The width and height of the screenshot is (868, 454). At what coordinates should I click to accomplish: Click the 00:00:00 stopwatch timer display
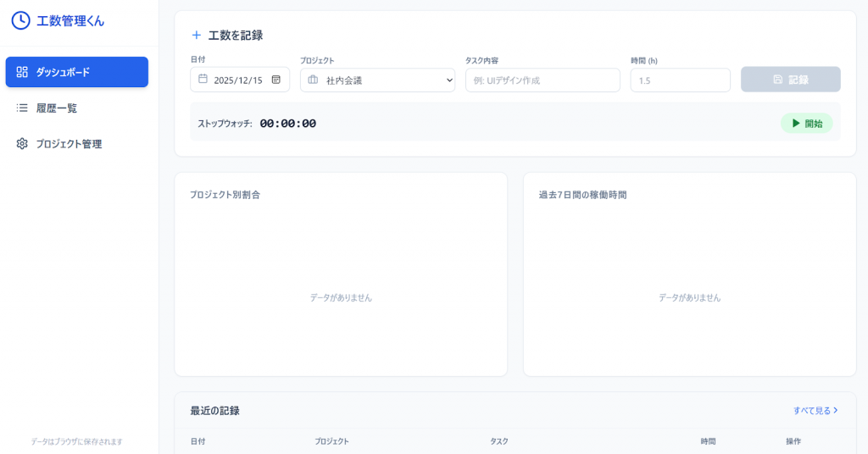(x=287, y=124)
